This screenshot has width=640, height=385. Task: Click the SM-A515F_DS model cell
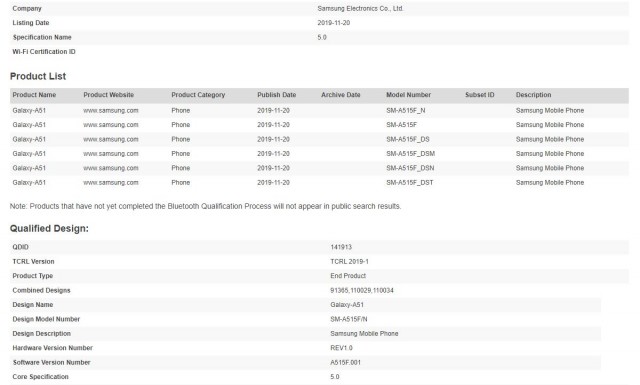[408, 139]
